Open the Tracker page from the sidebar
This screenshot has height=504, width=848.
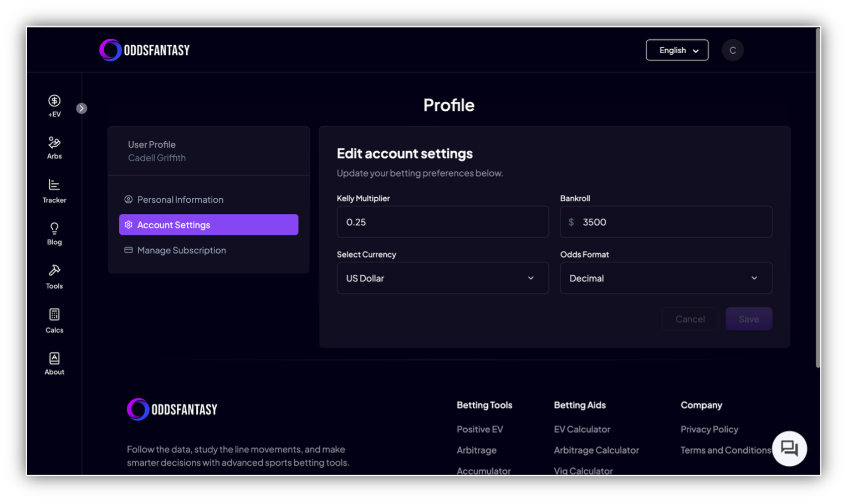[x=54, y=191]
